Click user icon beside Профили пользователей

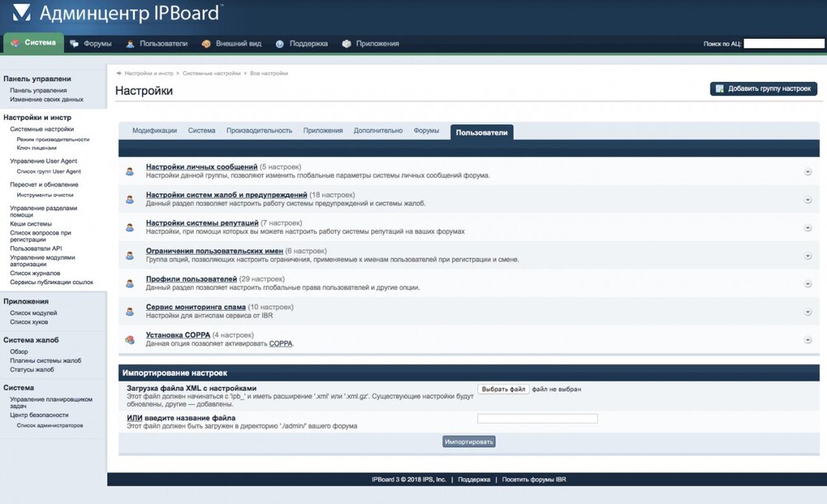coord(130,283)
